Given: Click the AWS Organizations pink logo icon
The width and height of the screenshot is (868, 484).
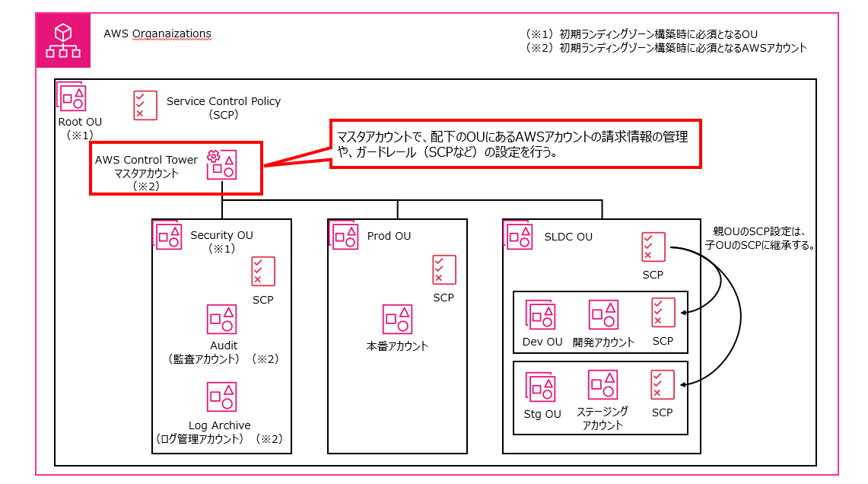Looking at the screenshot, I should [x=63, y=40].
